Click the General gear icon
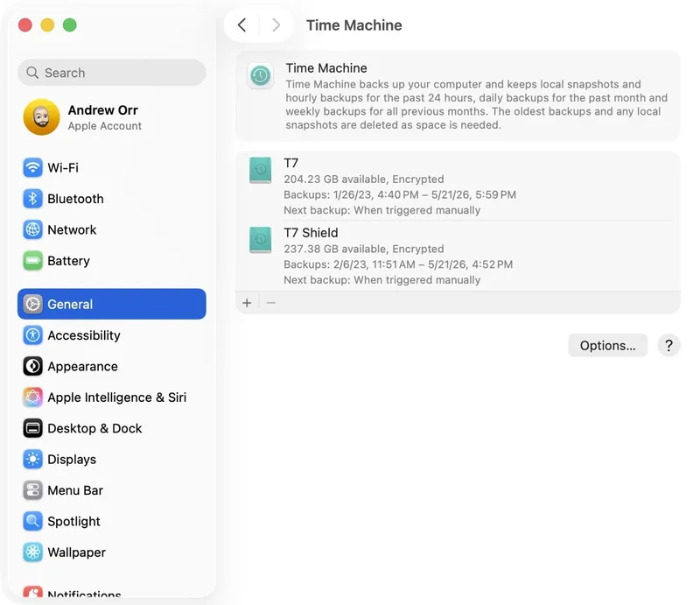The image size is (700, 605). click(32, 304)
